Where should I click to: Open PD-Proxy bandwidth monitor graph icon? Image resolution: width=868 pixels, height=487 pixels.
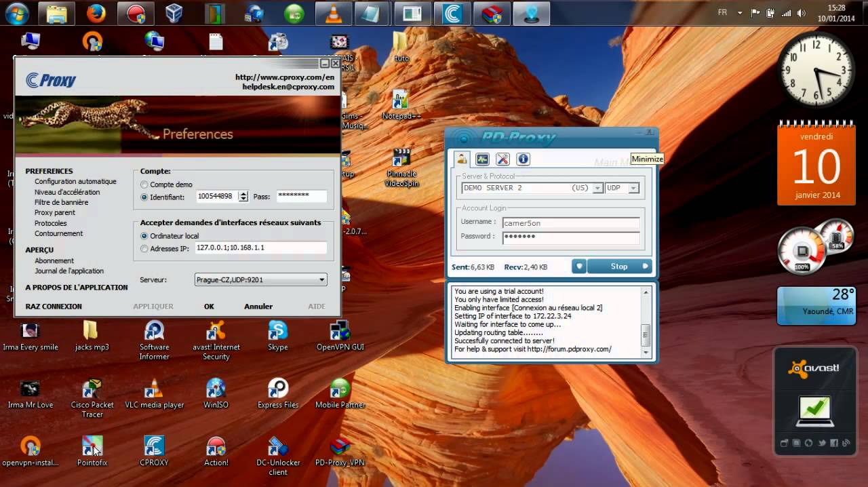tap(482, 159)
